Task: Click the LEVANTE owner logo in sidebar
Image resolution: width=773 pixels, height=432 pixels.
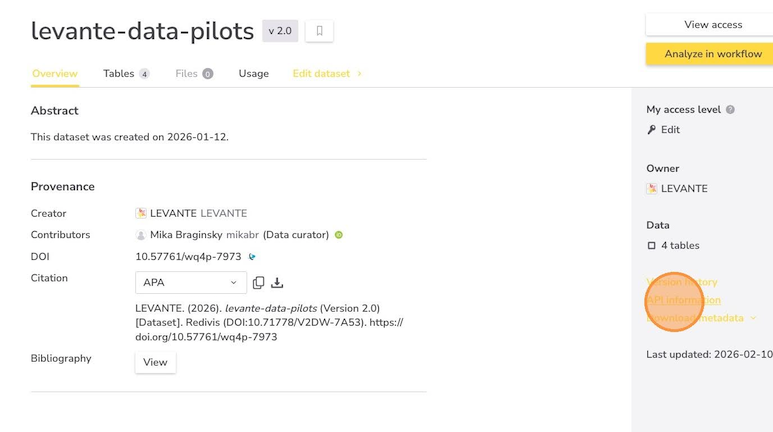Action: point(652,188)
